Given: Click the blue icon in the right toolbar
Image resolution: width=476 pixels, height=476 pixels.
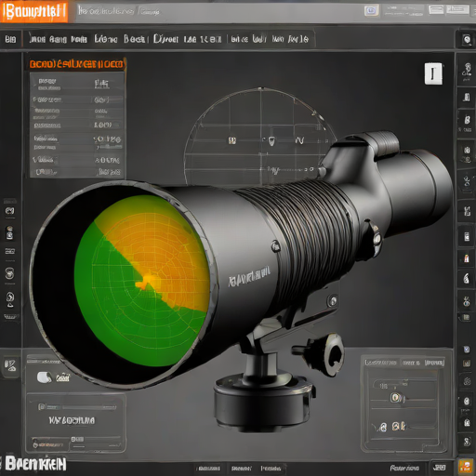Looking at the screenshot, I should coord(467,350).
